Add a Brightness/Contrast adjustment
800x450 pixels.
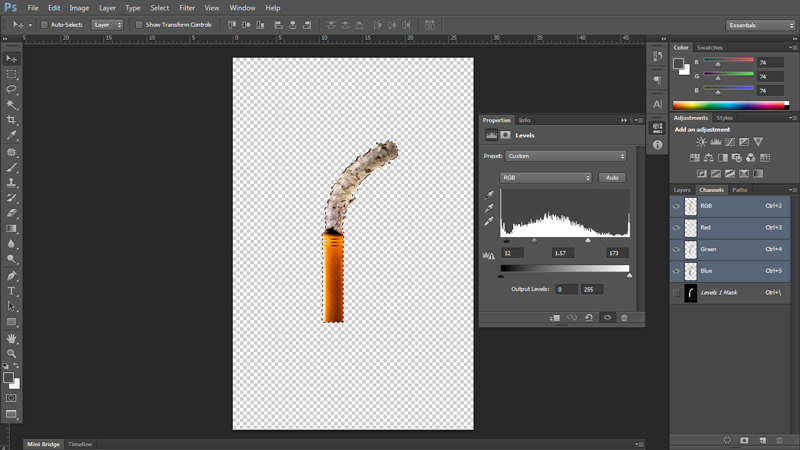point(701,142)
